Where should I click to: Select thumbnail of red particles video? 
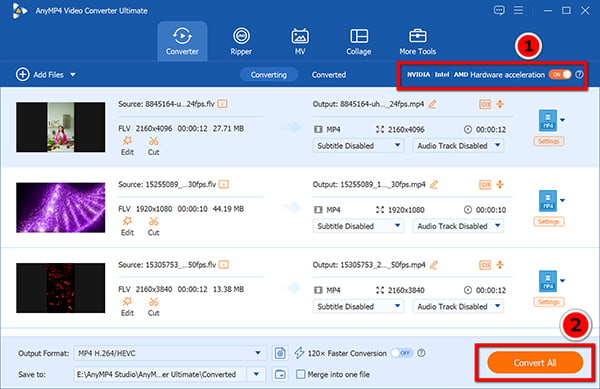click(60, 288)
